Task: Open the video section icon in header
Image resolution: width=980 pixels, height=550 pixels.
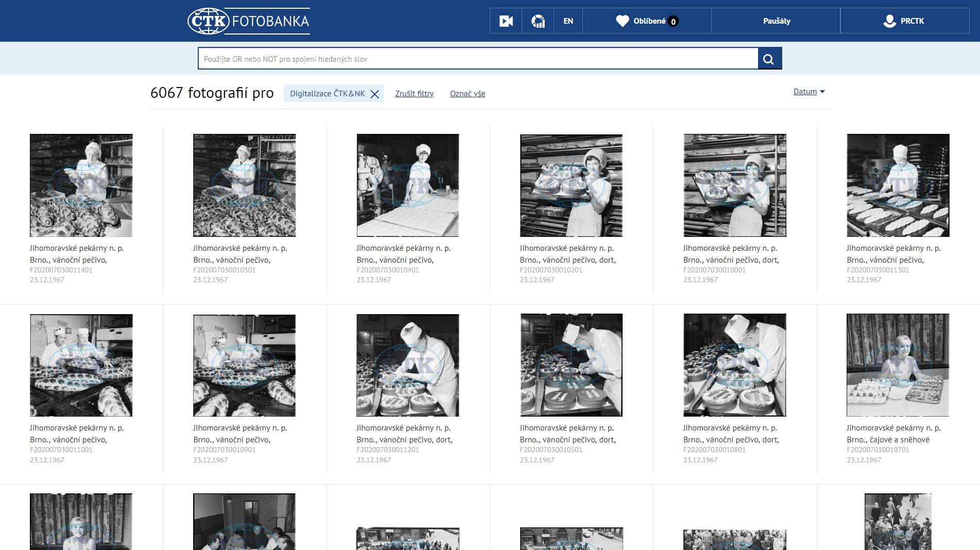Action: pos(506,21)
